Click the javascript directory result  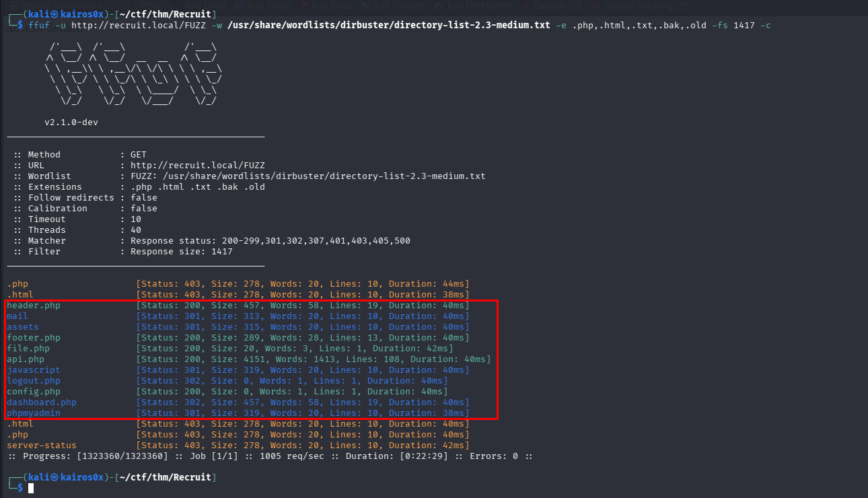tap(34, 370)
